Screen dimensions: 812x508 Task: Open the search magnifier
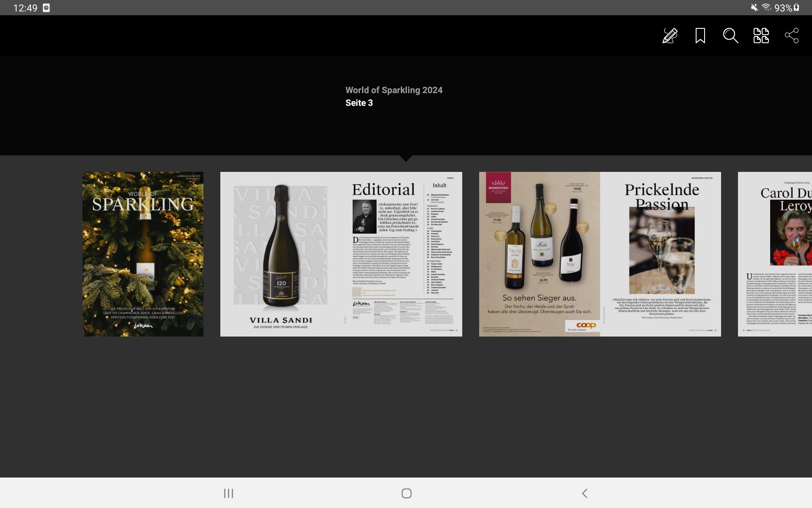(x=730, y=36)
